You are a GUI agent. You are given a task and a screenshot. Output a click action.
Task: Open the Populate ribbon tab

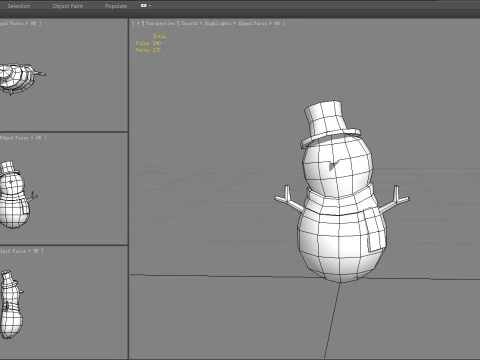tap(116, 6)
